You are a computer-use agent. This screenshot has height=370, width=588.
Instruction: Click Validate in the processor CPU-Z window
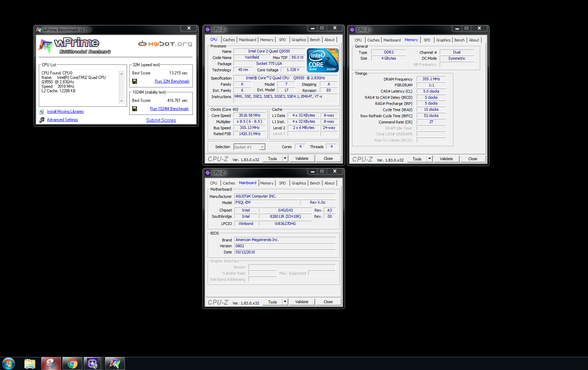(x=302, y=158)
